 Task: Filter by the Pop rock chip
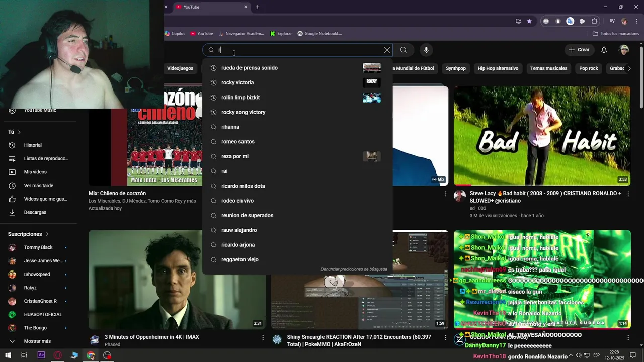tap(589, 68)
